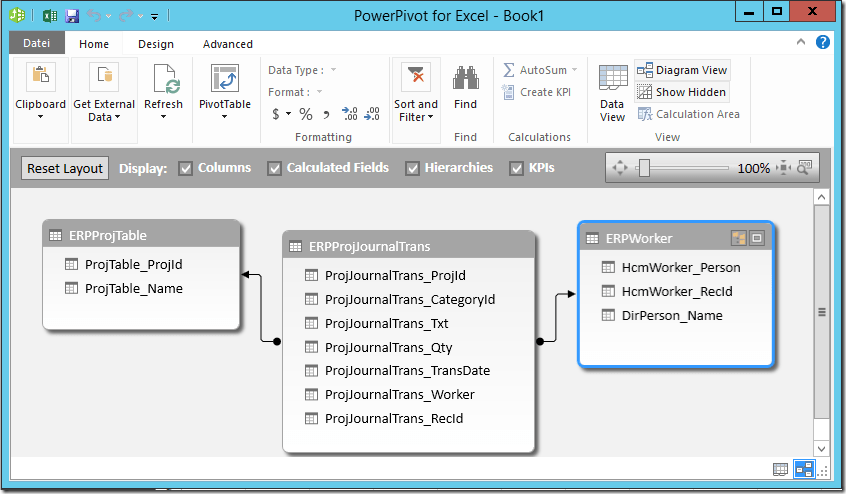Toggle Hierarchies display checkbox
This screenshot has width=846, height=494.
coord(412,169)
